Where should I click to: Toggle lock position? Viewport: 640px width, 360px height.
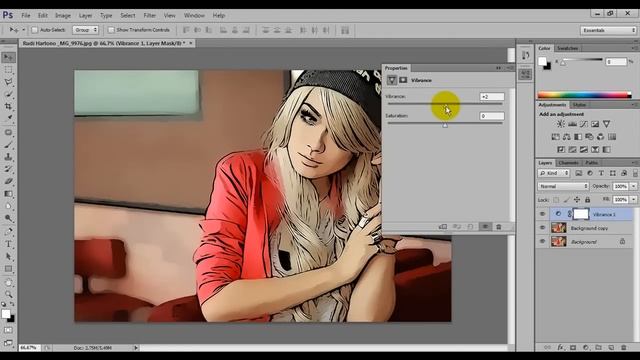[577, 200]
